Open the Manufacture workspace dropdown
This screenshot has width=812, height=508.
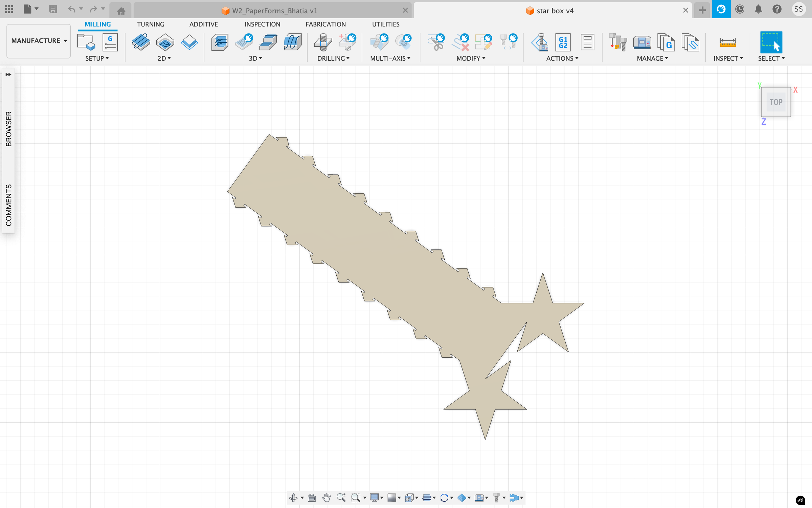(39, 41)
